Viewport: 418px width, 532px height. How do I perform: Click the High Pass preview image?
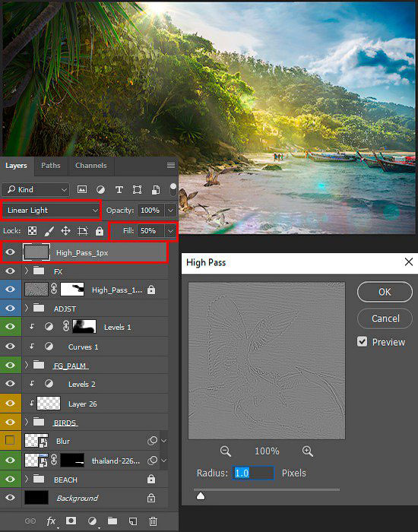click(267, 361)
